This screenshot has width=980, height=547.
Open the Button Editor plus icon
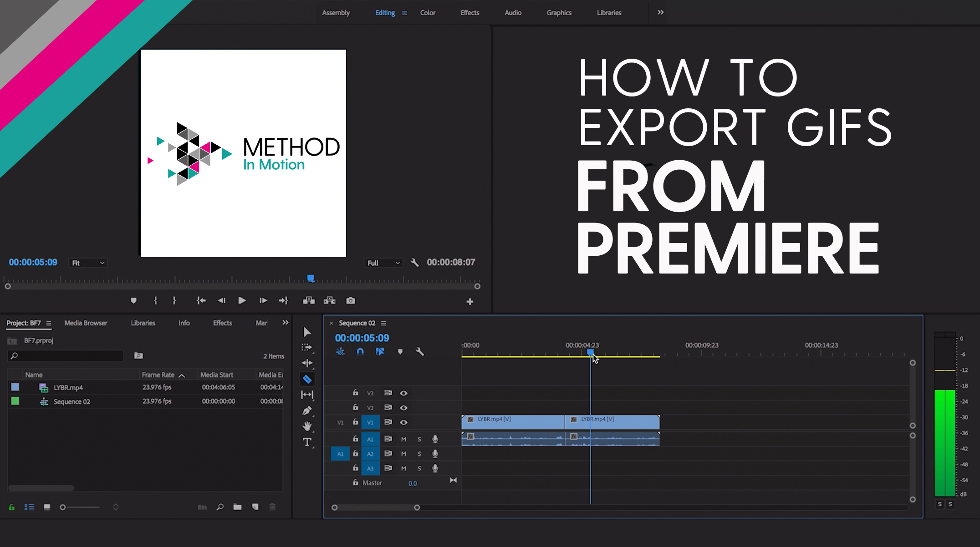click(x=470, y=302)
